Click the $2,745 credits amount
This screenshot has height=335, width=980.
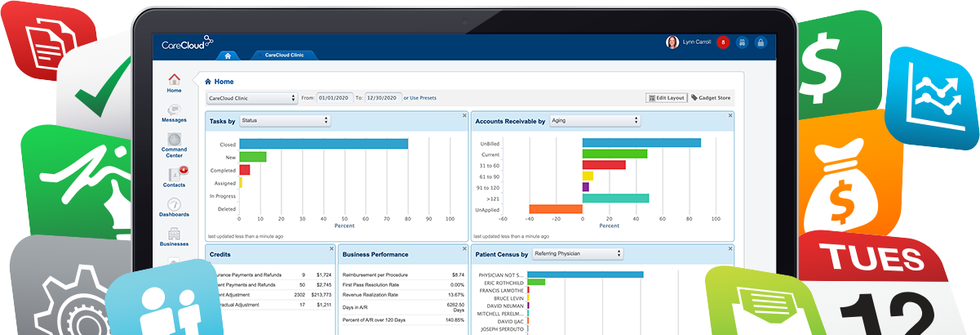tap(324, 284)
